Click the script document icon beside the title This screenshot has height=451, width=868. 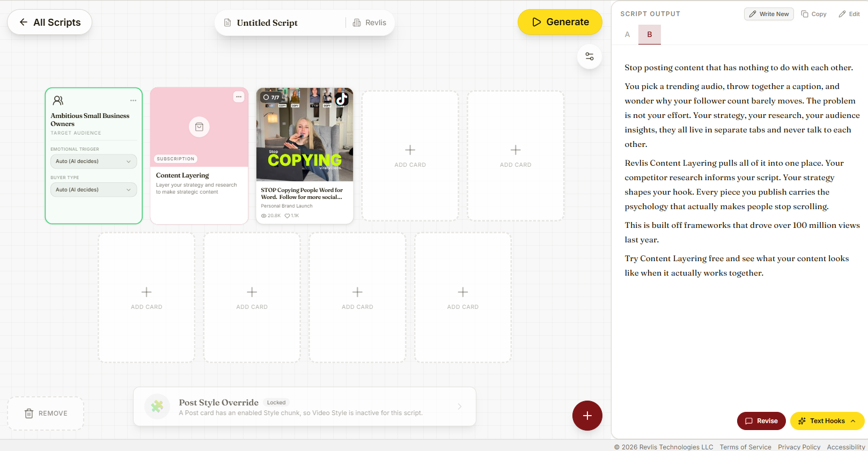coord(227,23)
